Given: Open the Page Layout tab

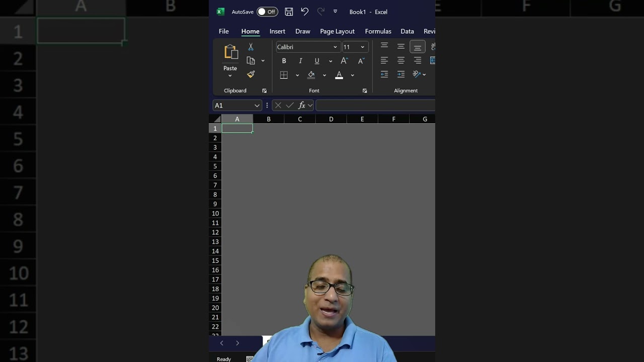Looking at the screenshot, I should [337, 31].
